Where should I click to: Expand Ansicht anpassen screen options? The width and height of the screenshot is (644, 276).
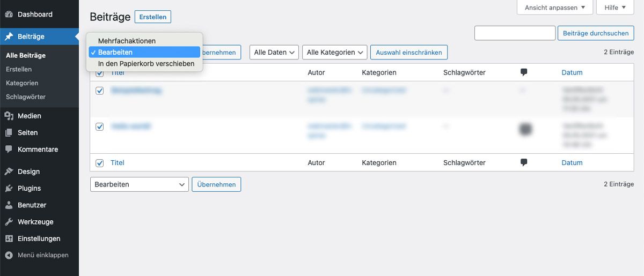pos(555,8)
